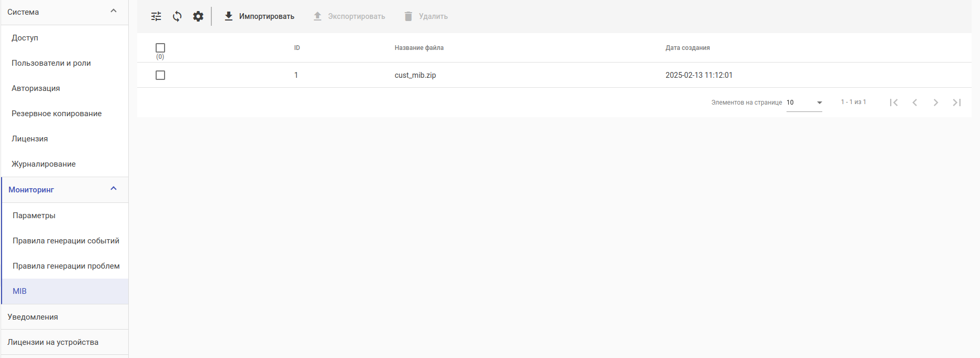Go to the next page arrow
The width and height of the screenshot is (980, 358).
coord(936,103)
